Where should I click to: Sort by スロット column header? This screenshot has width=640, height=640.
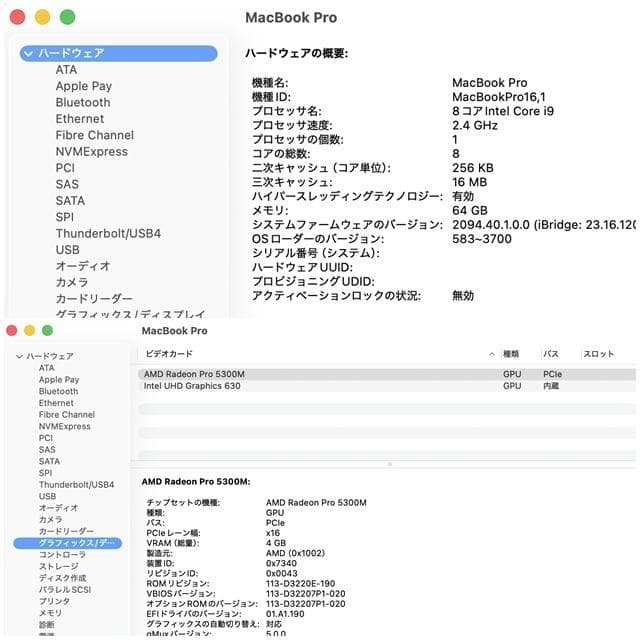pyautogui.click(x=598, y=354)
